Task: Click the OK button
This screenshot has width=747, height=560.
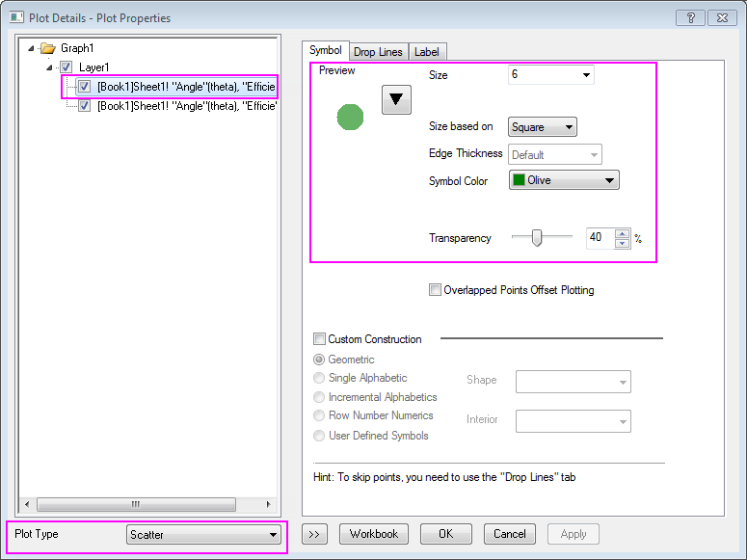Action: 445,534
